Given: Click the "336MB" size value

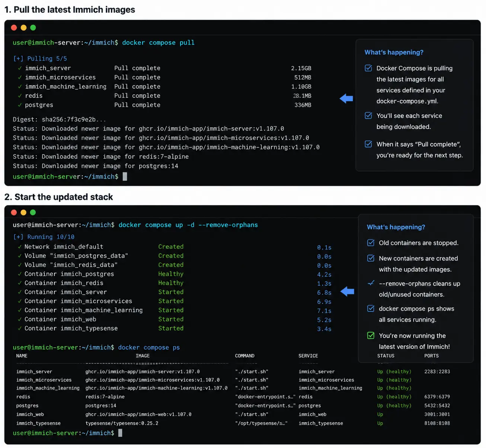Looking at the screenshot, I should pos(303,105).
